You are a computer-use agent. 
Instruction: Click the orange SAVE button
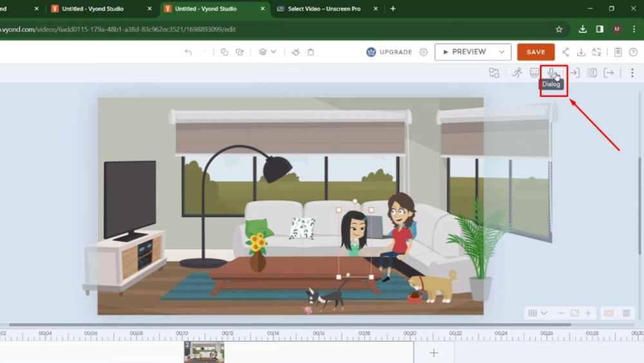pos(536,52)
